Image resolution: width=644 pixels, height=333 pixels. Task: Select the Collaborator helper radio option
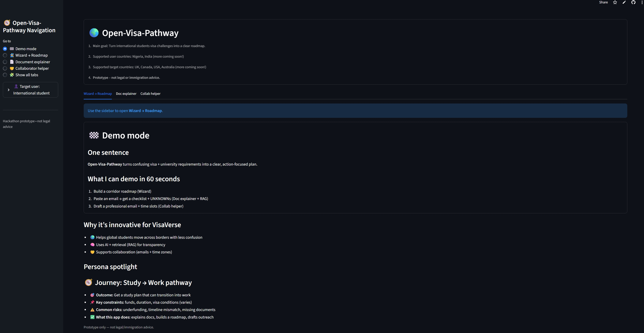pyautogui.click(x=5, y=68)
